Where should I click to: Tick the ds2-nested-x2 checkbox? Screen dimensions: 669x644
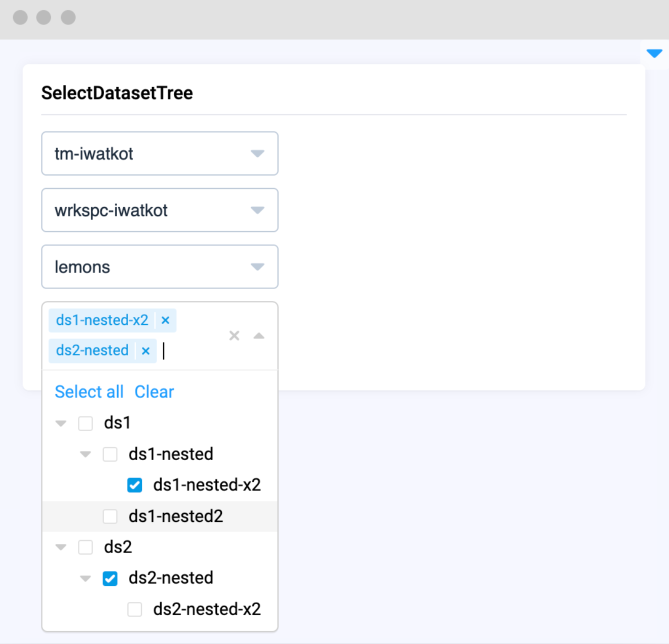134,609
